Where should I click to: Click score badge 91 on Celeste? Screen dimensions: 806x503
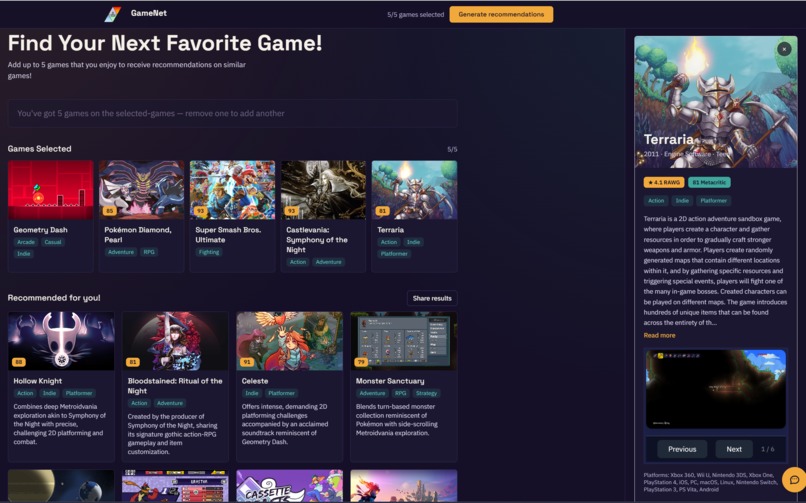(247, 362)
